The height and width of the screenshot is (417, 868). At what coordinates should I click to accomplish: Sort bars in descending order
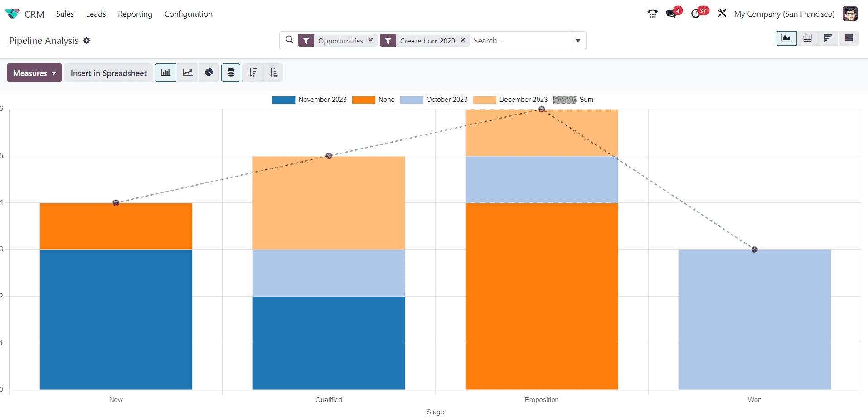[x=253, y=72]
